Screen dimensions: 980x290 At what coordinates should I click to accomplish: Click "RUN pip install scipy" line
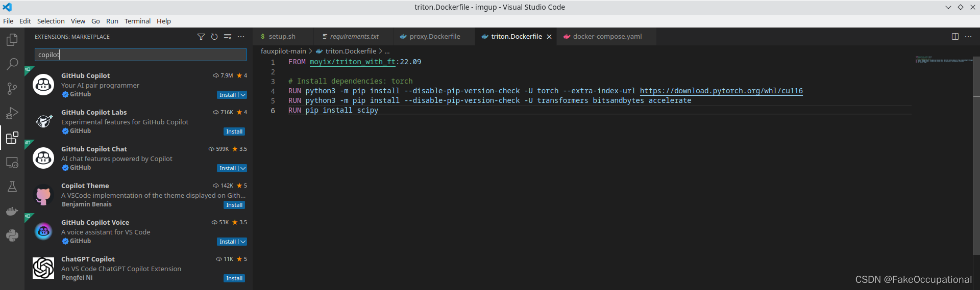coord(333,110)
